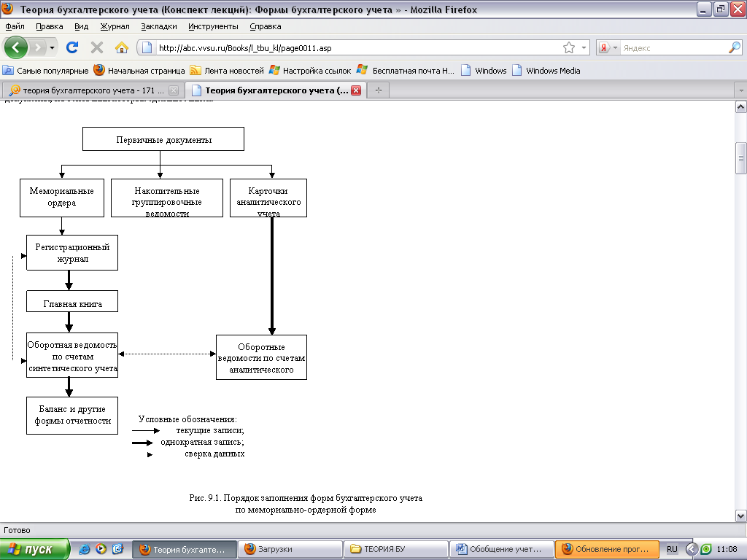Open the Журнал menu
This screenshot has height=560, width=747.
click(115, 26)
